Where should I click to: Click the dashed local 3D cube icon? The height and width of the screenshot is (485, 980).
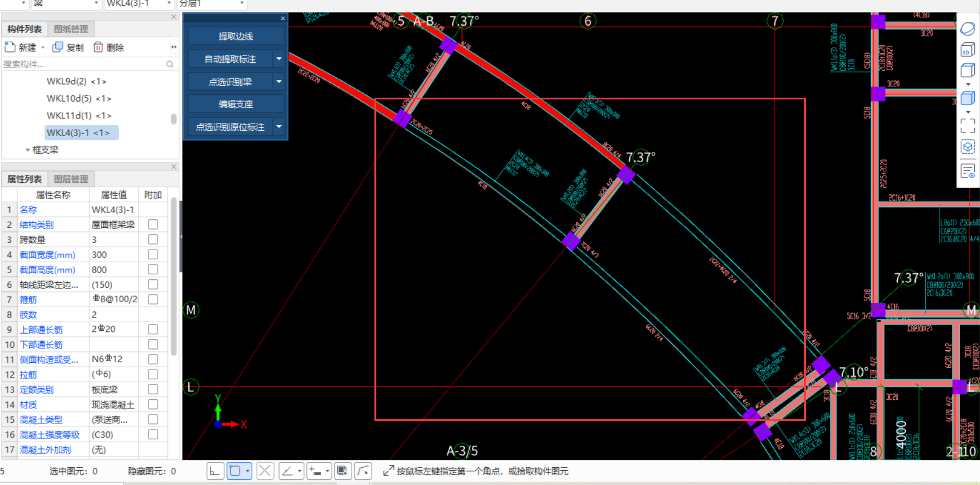point(967,147)
